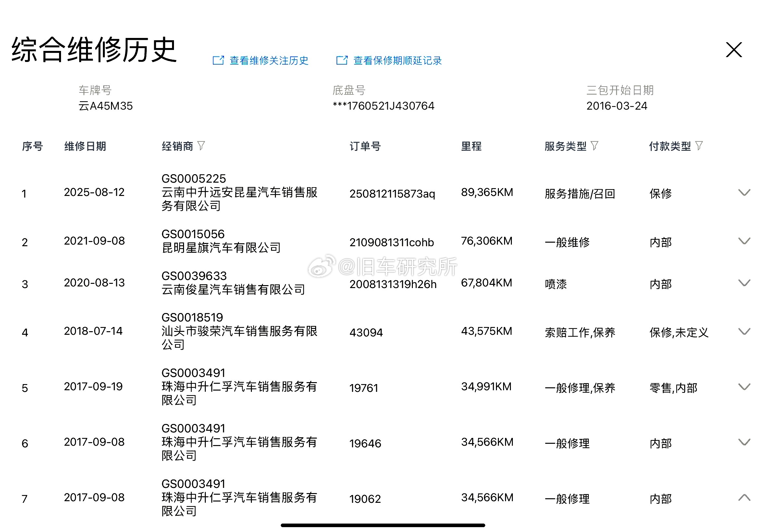This screenshot has width=766, height=532.
Task: Select chassis number ***1760521J430764
Action: (x=384, y=106)
